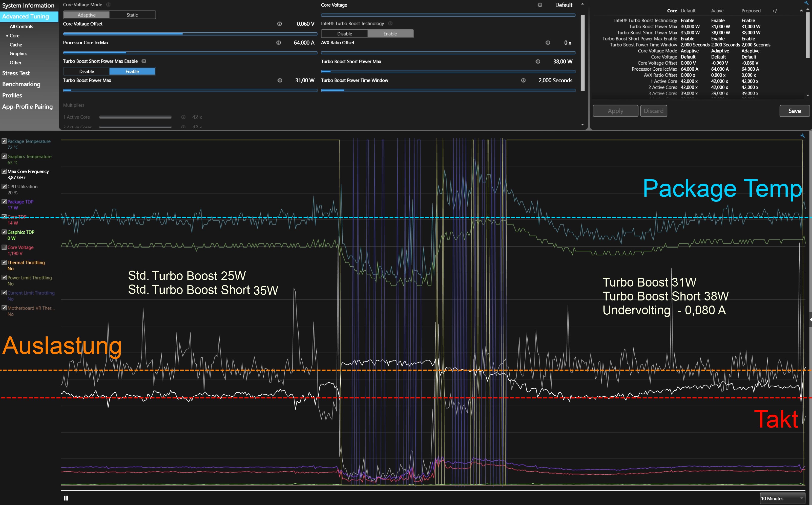Click the Discard button

[x=653, y=111]
